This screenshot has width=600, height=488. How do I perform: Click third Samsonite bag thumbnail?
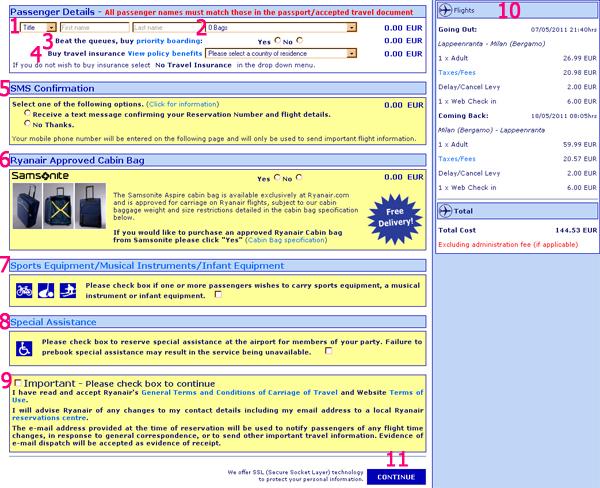click(90, 206)
